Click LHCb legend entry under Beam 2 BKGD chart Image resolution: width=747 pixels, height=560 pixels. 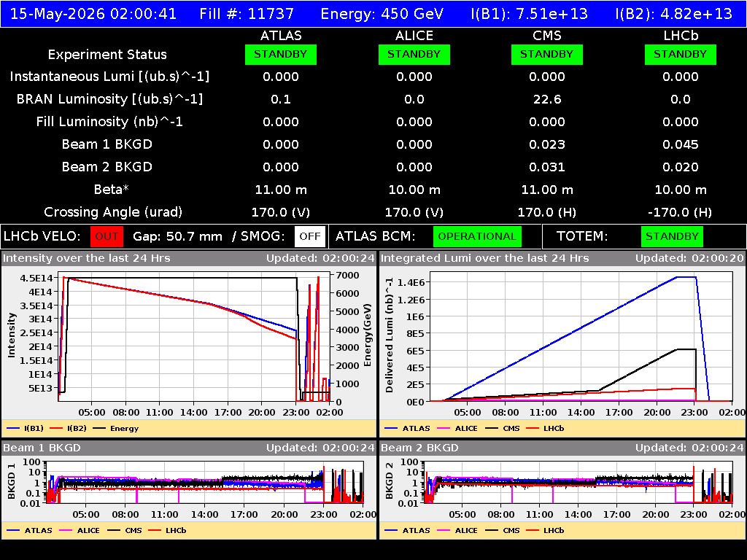pos(545,530)
